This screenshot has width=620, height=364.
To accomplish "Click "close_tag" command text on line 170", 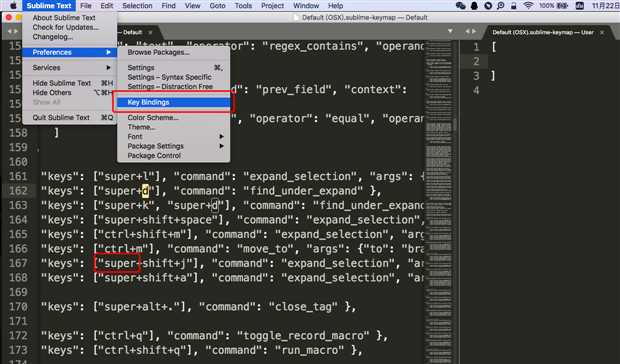I will [x=303, y=307].
